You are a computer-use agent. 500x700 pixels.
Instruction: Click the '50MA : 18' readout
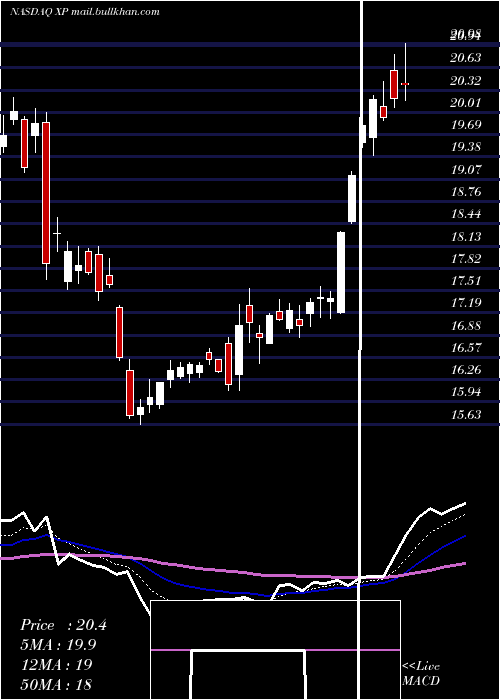click(x=56, y=684)
